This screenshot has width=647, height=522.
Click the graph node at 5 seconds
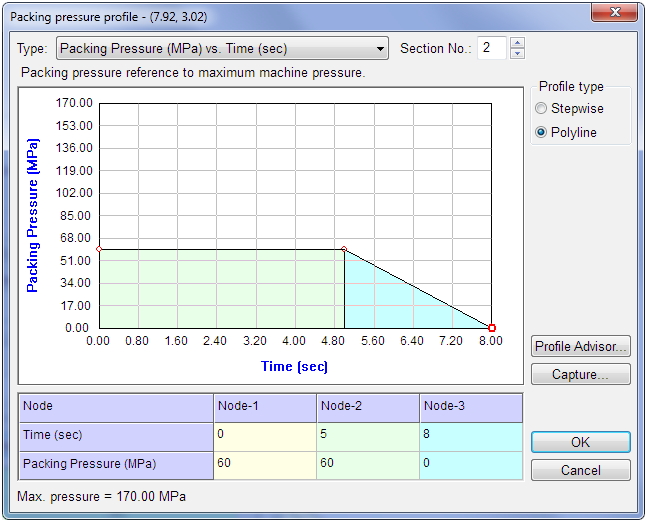coord(344,249)
